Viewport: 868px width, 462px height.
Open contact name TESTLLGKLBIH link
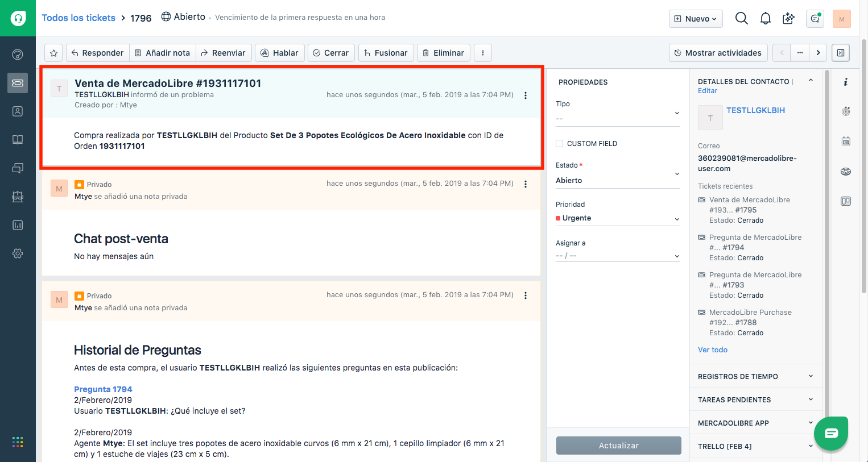[x=755, y=110]
